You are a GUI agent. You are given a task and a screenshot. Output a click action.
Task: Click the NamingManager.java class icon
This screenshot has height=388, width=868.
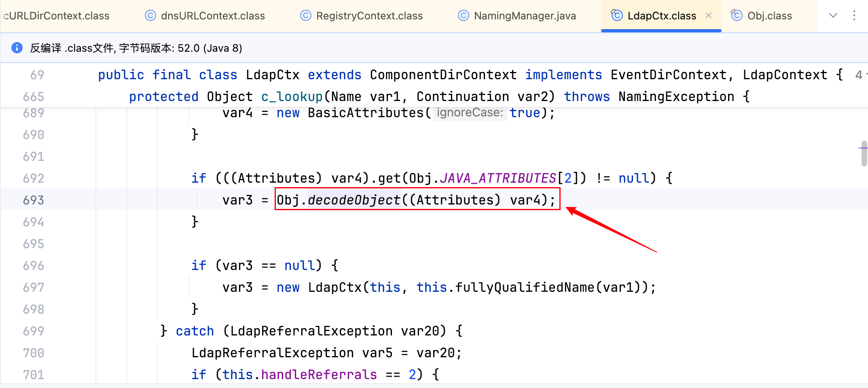click(x=463, y=16)
